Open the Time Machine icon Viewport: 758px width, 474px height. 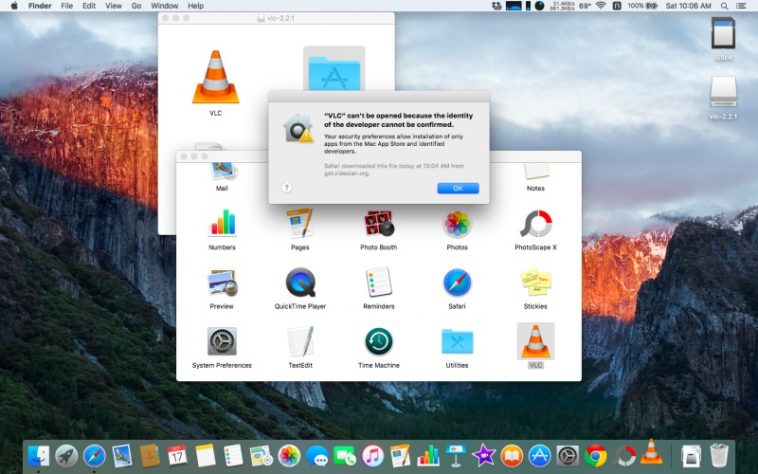coord(378,341)
